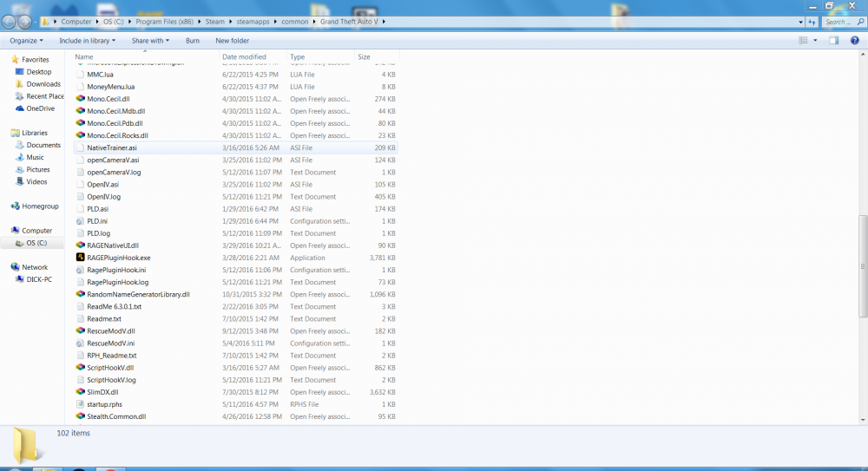Select the RescueModV.dll file icon

80,331
